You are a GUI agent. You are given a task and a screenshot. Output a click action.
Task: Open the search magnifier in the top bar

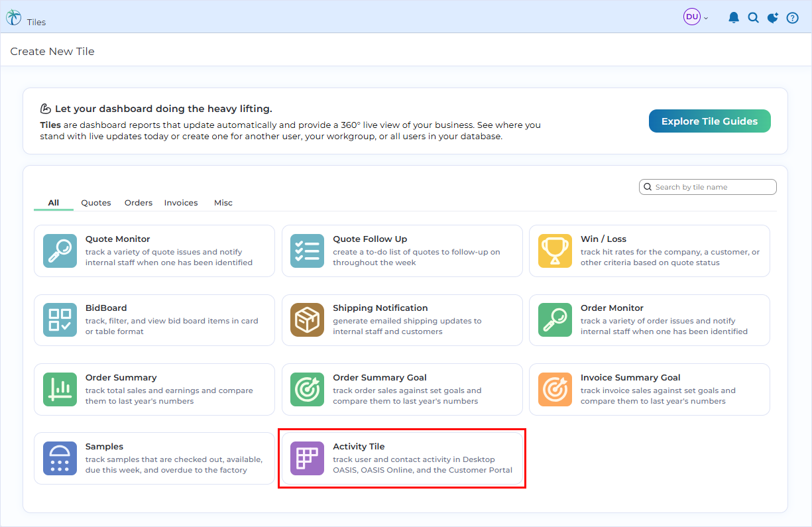click(753, 17)
